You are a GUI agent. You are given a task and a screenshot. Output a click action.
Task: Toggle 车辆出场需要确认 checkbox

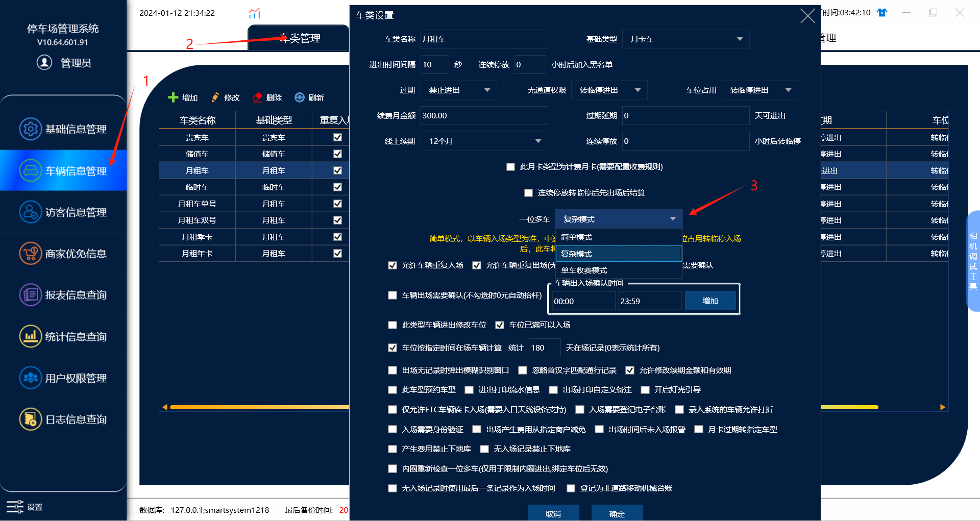[393, 295]
